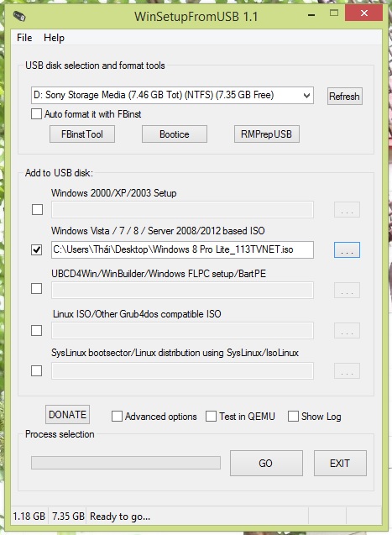Click the WinSetupFromUSB title bar app icon

coord(19,16)
